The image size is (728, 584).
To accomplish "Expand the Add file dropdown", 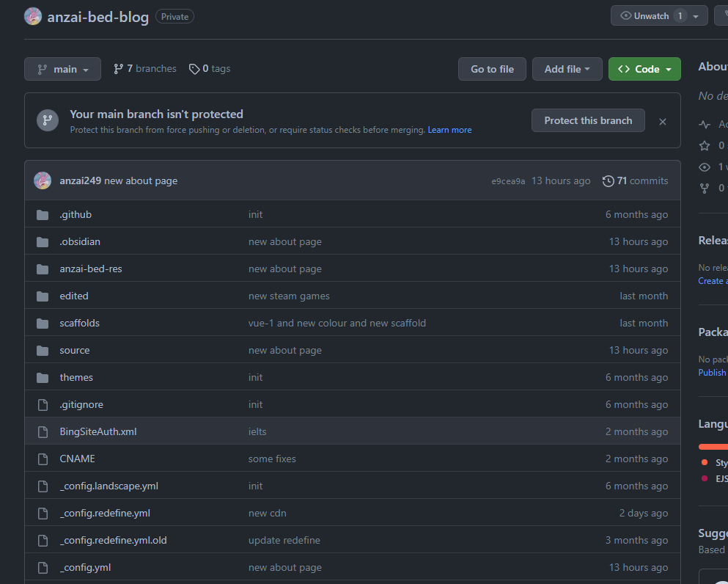I will click(567, 69).
